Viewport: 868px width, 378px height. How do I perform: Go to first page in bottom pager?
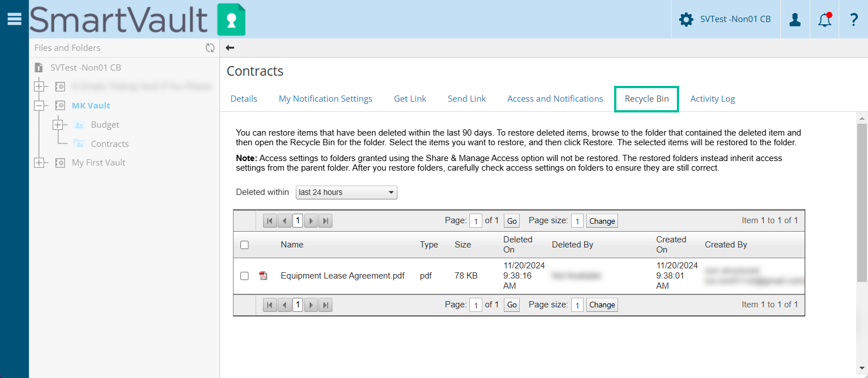[270, 305]
